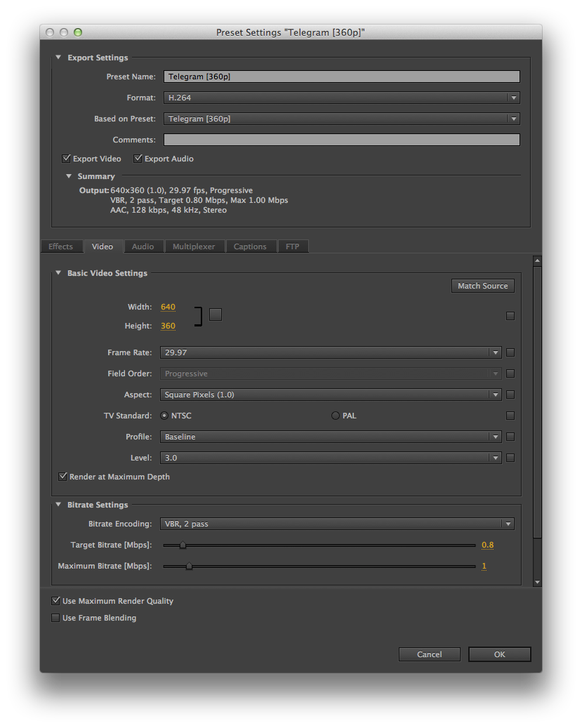Click the Preset Name input field

click(x=341, y=77)
